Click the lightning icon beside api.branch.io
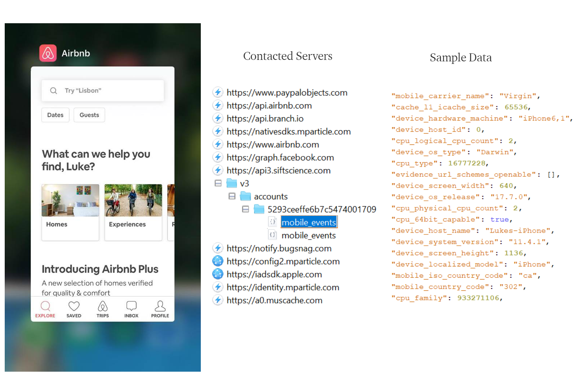 [218, 118]
